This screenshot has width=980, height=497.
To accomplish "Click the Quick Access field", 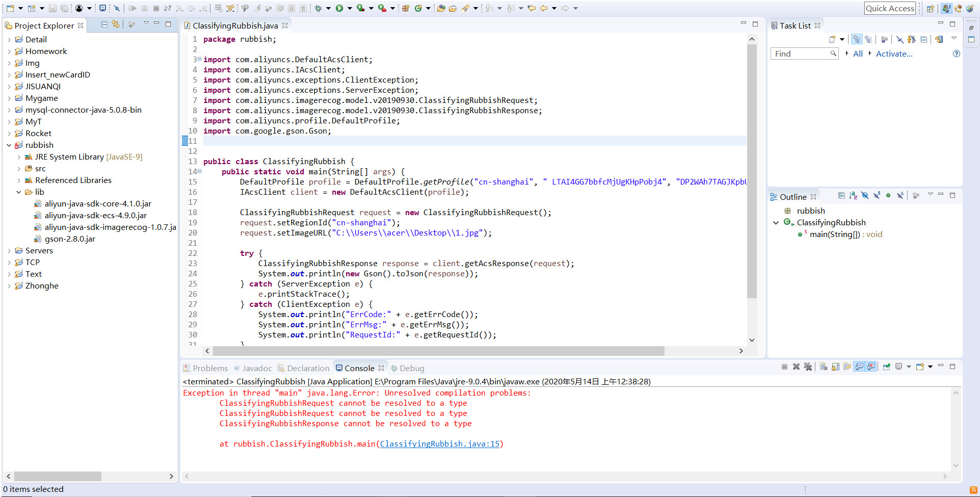I will coord(890,8).
